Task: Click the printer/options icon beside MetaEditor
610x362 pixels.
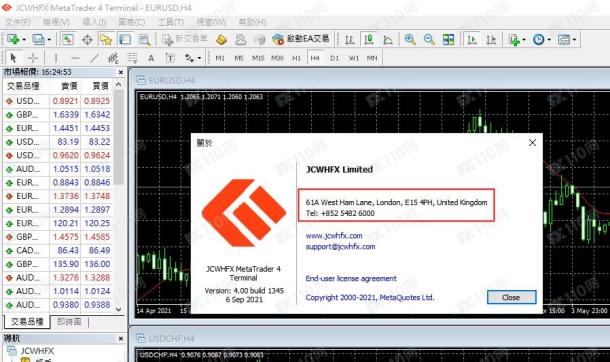Action: point(240,39)
